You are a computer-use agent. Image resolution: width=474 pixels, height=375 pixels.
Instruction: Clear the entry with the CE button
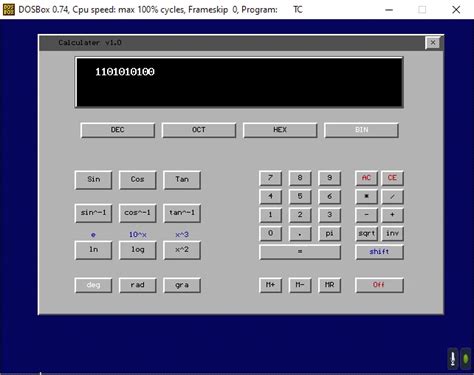pyautogui.click(x=392, y=178)
